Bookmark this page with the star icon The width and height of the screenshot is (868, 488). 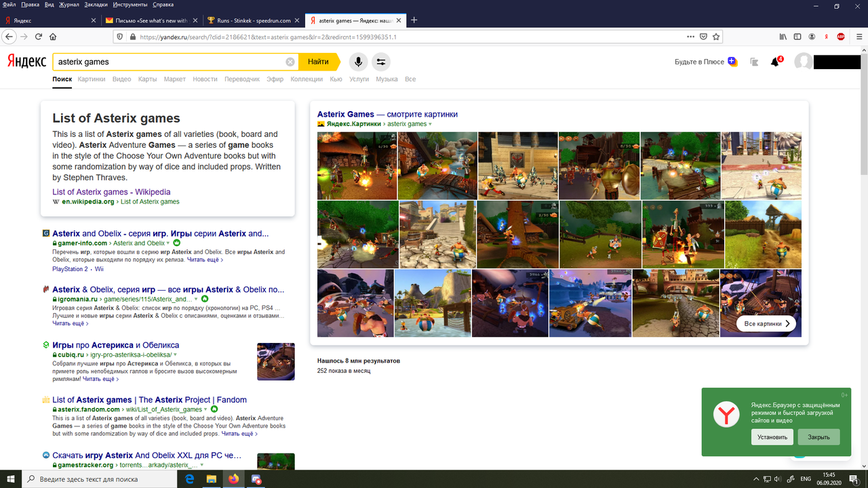(717, 37)
